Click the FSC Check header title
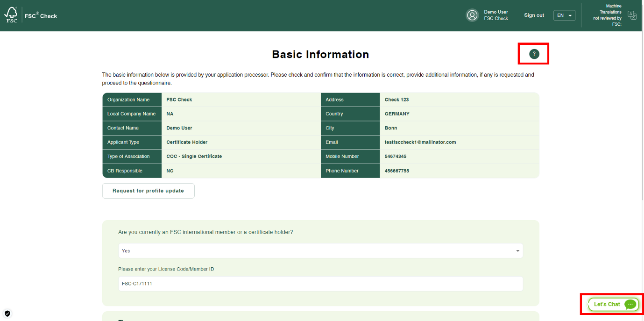Screen dimensions: 644x321 41,16
